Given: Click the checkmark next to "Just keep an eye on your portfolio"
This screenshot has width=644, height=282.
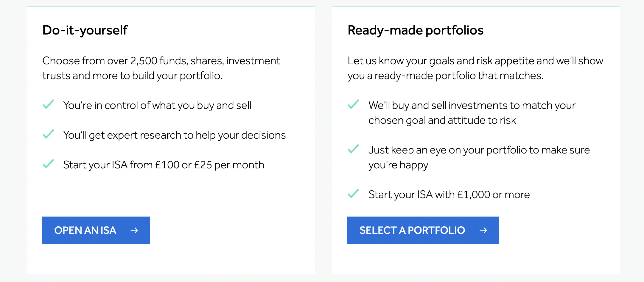Looking at the screenshot, I should click(x=353, y=149).
